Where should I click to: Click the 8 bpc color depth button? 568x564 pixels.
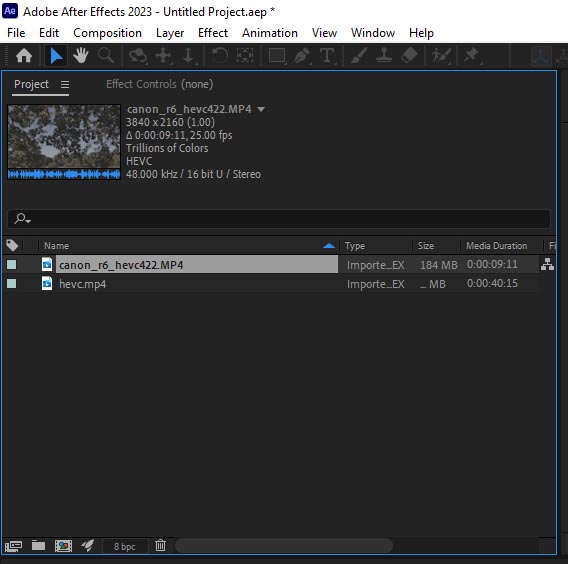point(125,546)
